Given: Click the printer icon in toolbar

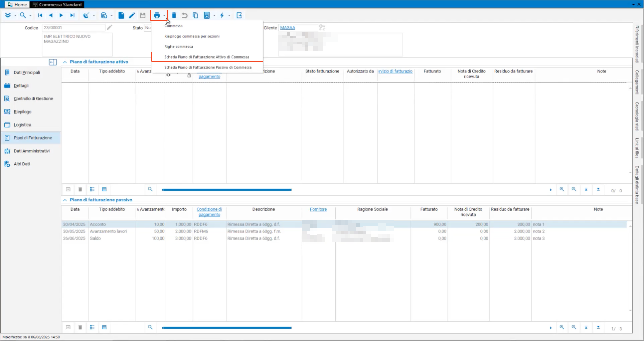Looking at the screenshot, I should [157, 15].
